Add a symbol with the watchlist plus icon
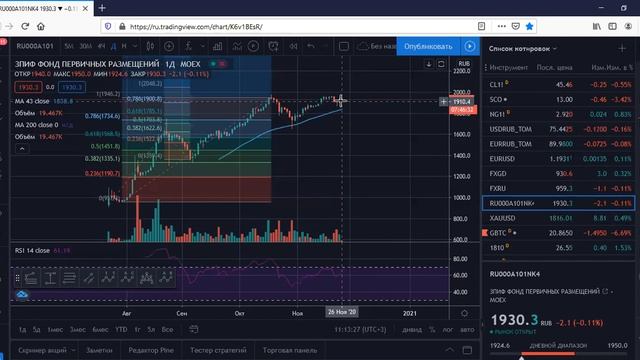640x360 pixels. point(622,49)
